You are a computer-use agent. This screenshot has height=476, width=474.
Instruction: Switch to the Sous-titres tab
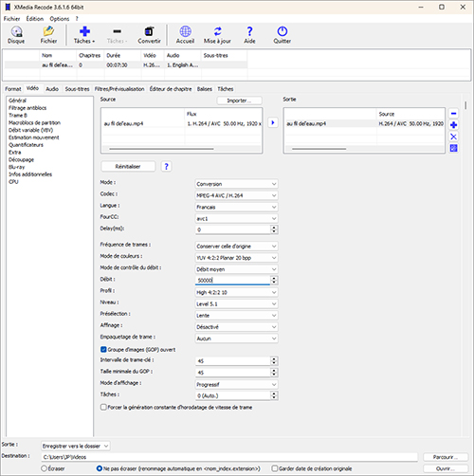[77, 89]
